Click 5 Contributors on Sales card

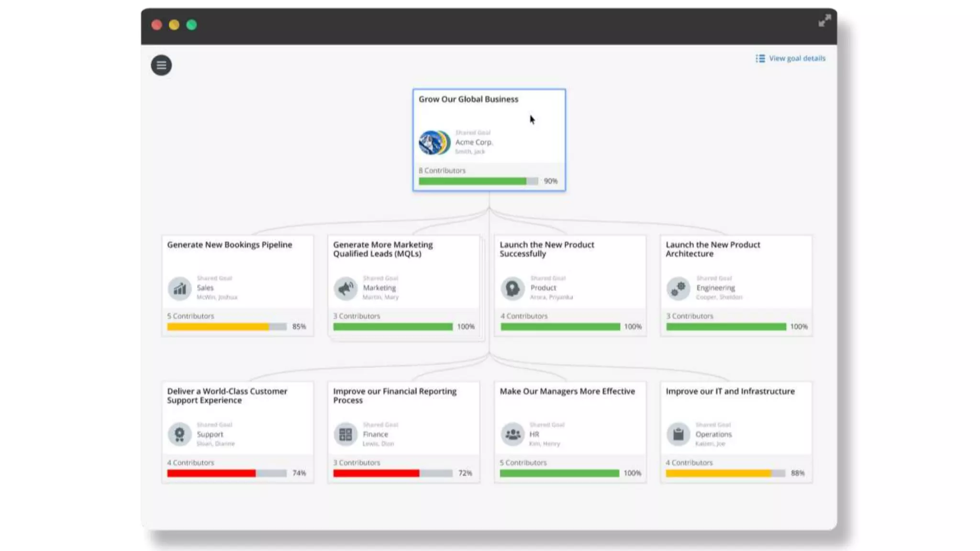[190, 316]
